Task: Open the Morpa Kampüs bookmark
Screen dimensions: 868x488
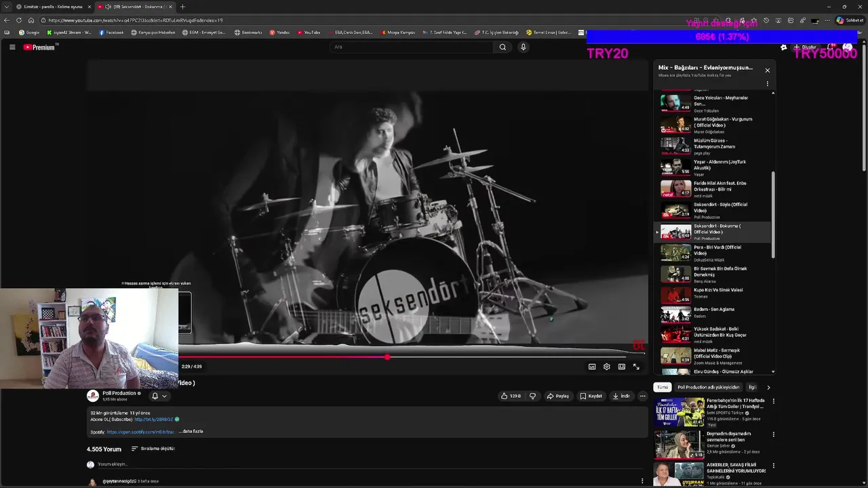Action: (x=398, y=33)
